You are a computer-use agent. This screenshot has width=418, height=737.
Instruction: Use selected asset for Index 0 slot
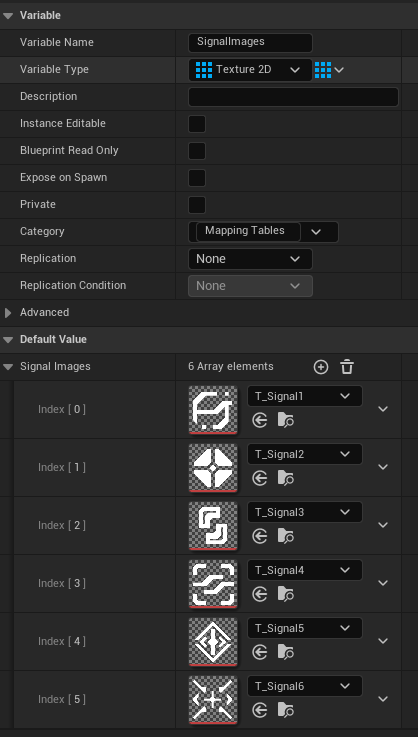tap(260, 420)
